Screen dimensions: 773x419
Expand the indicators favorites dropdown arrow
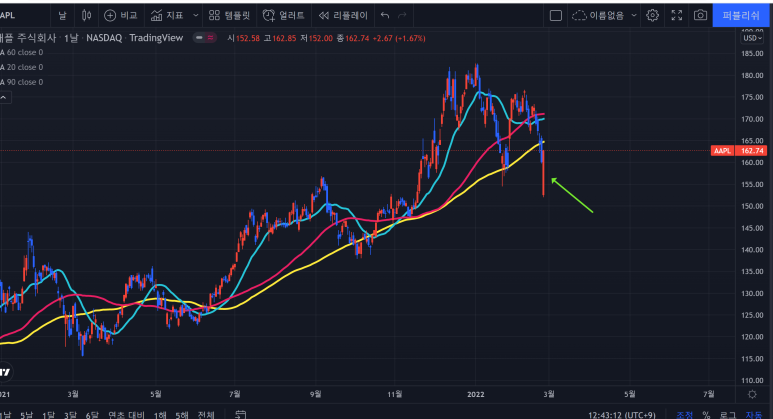pyautogui.click(x=196, y=15)
